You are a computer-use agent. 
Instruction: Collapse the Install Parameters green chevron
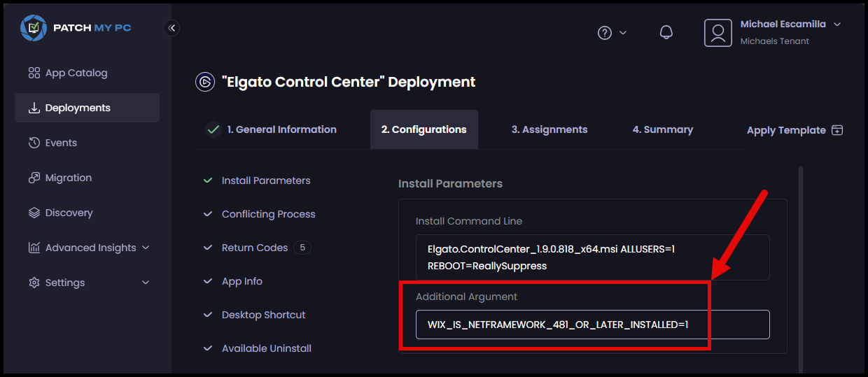pyautogui.click(x=208, y=180)
